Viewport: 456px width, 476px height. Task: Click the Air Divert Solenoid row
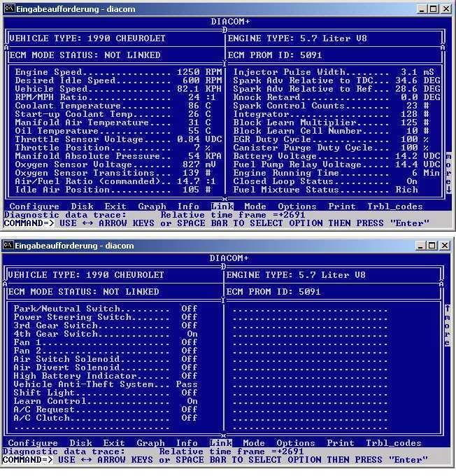106,367
